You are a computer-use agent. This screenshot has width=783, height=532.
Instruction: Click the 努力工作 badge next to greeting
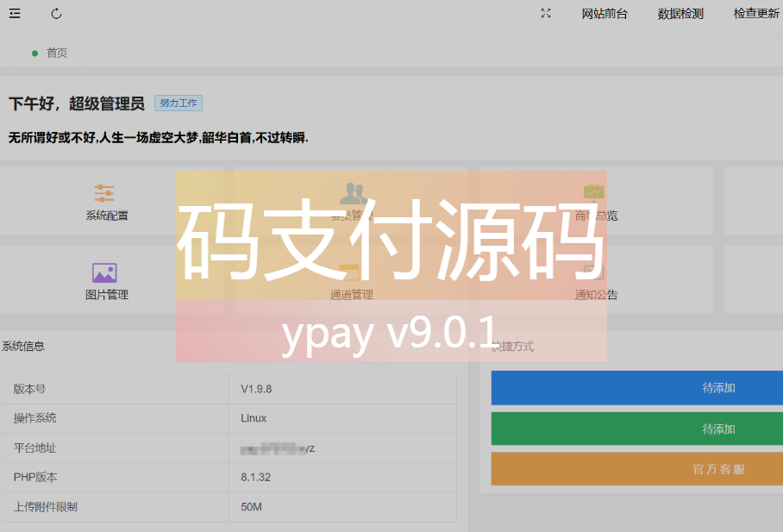click(x=178, y=103)
